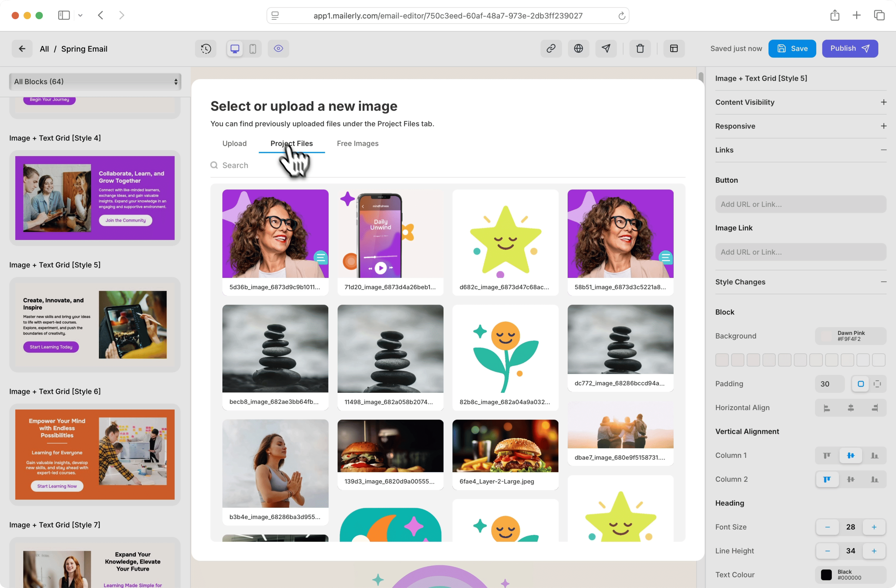The height and width of the screenshot is (588, 896).
Task: Set horizontal align to center
Action: (851, 408)
